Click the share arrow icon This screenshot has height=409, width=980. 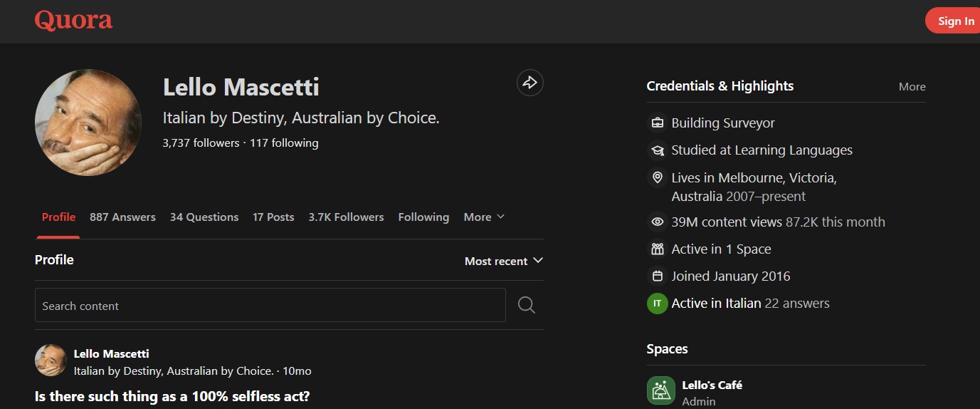click(x=530, y=83)
